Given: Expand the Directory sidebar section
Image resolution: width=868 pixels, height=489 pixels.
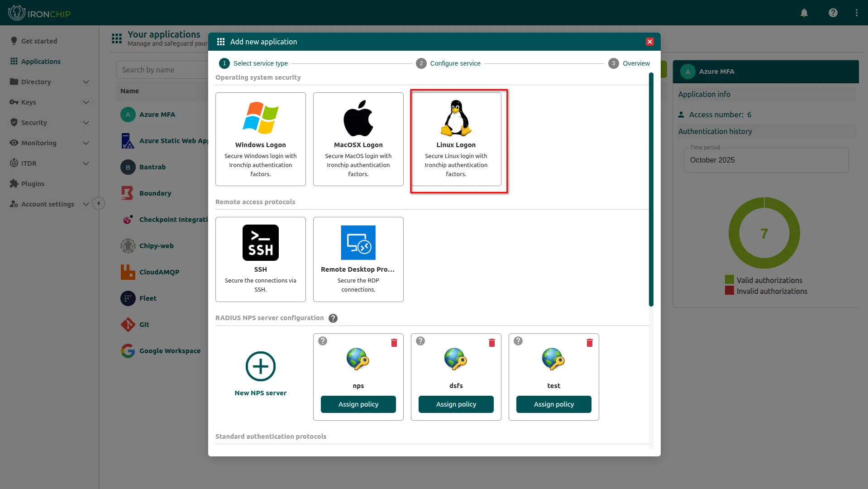Looking at the screenshot, I should click(x=49, y=82).
